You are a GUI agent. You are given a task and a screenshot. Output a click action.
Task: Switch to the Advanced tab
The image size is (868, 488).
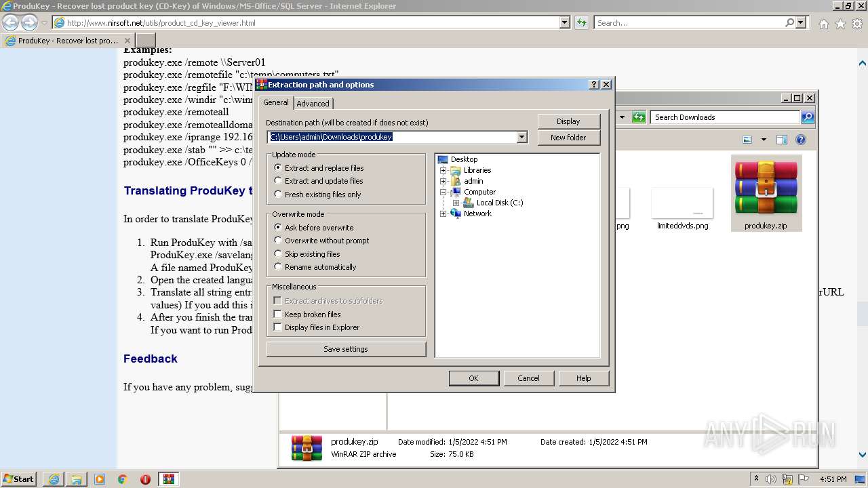pyautogui.click(x=313, y=104)
